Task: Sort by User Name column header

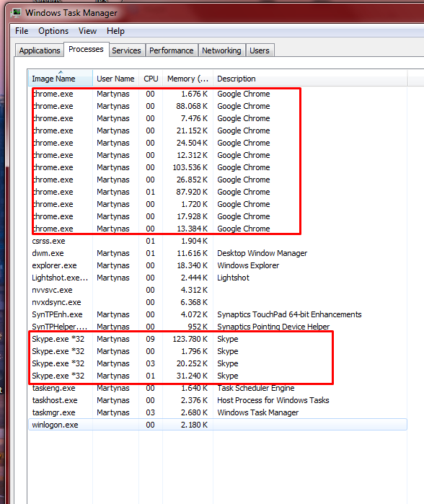Action: click(x=115, y=79)
